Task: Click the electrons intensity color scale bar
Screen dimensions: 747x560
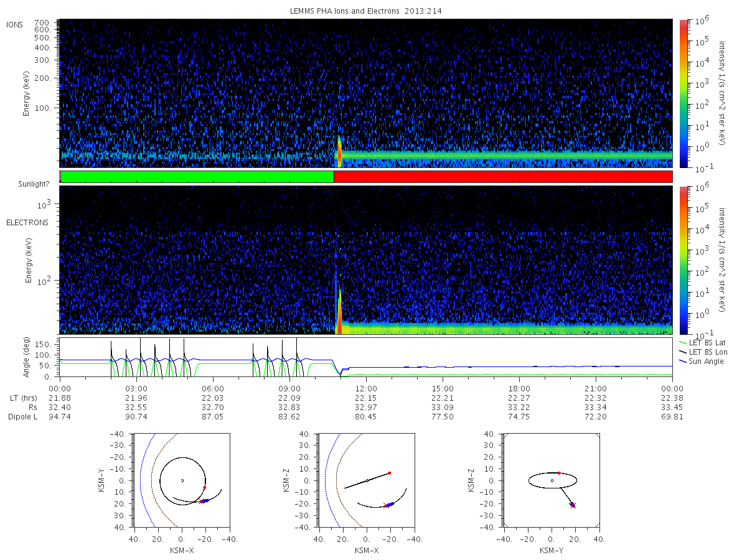Action: pyautogui.click(x=683, y=260)
